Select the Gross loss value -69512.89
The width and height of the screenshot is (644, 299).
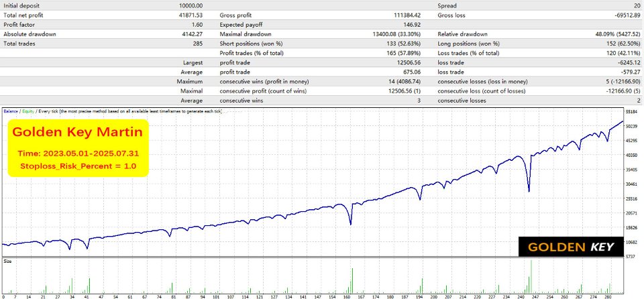point(627,15)
